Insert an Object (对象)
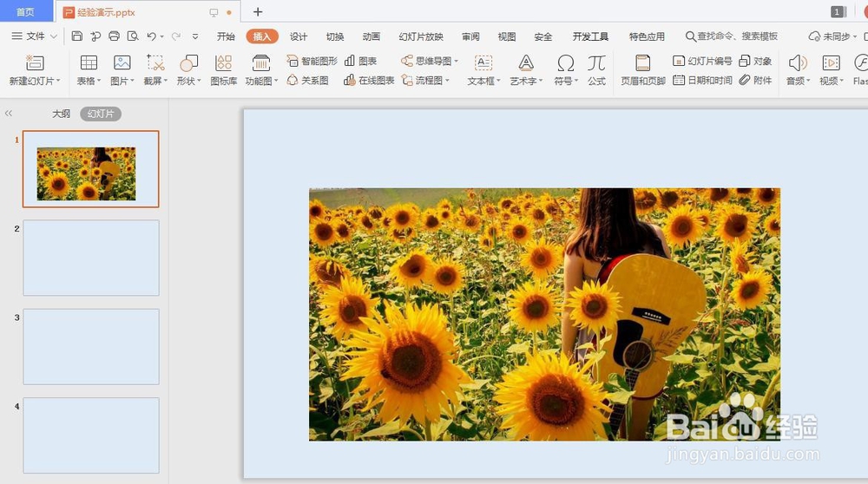 755,61
